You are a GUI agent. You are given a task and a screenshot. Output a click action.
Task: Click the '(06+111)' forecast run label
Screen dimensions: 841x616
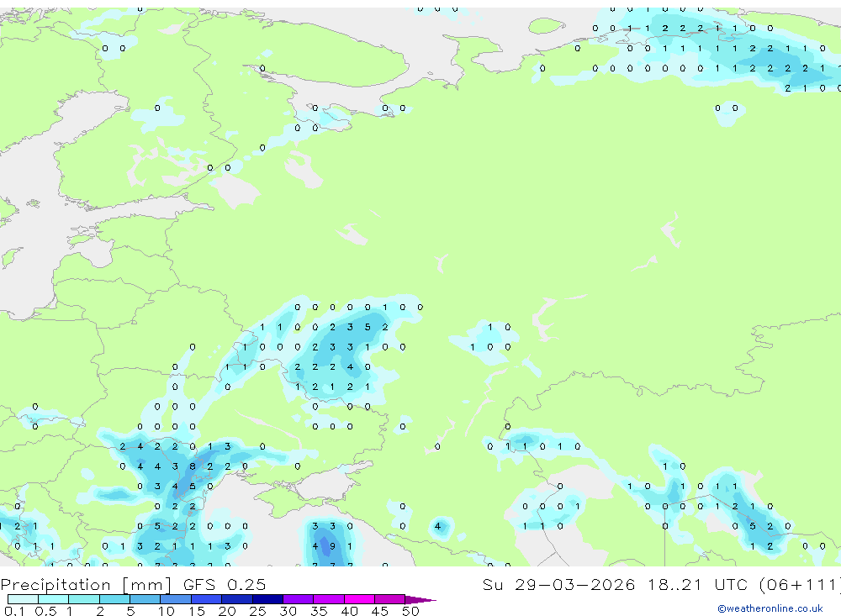801,584
